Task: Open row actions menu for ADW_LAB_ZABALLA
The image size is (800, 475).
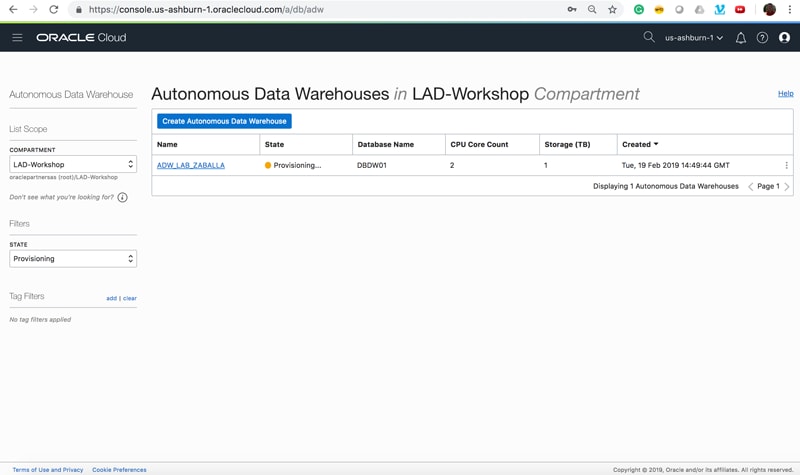Action: pos(786,165)
